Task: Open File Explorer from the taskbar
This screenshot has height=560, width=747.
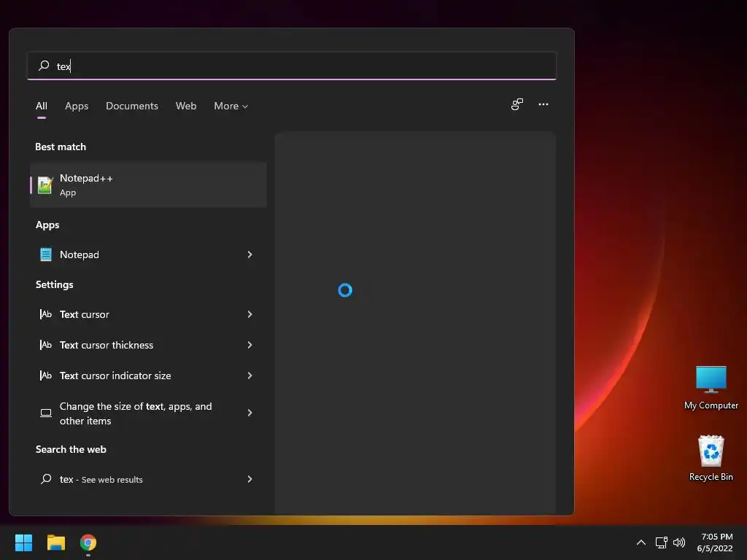Action: 55,542
